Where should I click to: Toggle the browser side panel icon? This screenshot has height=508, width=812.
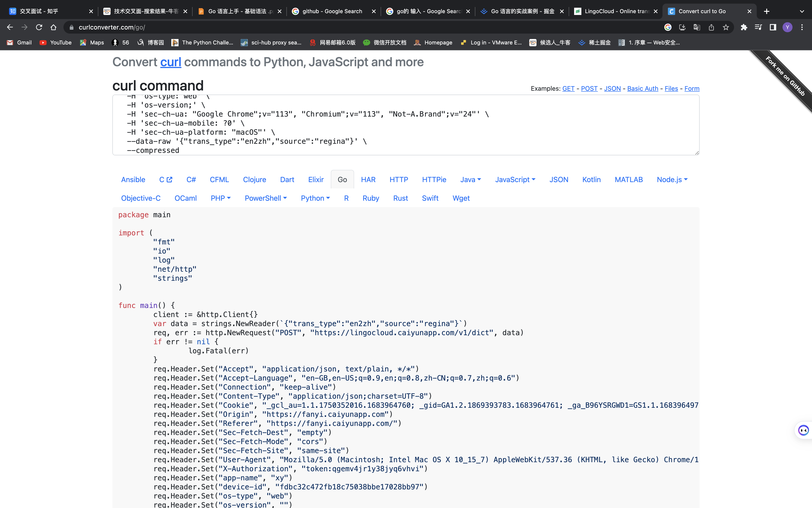[773, 27]
